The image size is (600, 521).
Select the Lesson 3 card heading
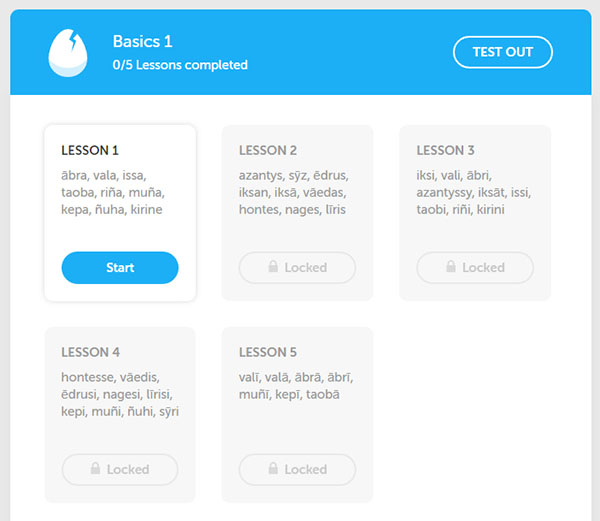tap(445, 150)
